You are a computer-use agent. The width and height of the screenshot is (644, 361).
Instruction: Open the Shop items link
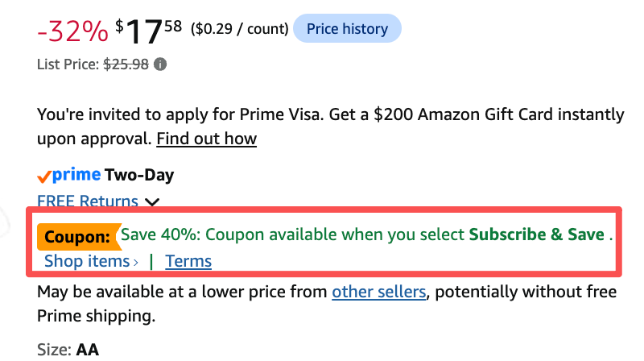point(87,261)
